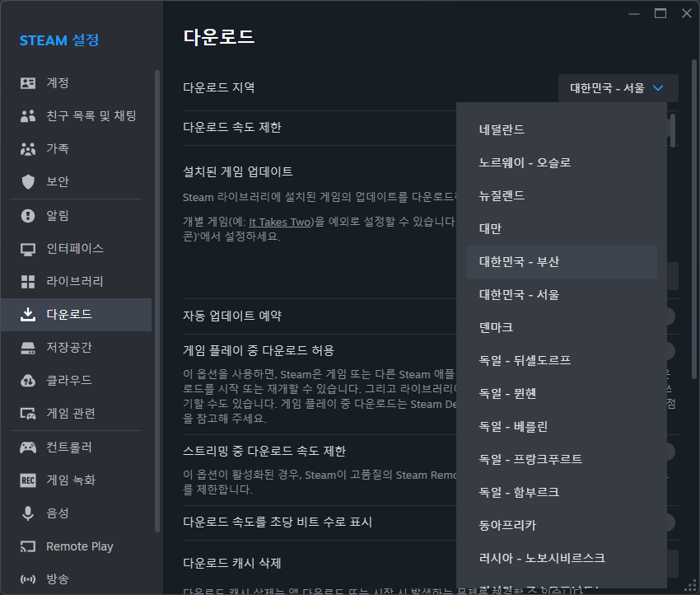Open the 계정 settings page
Image resolution: width=700 pixels, height=595 pixels.
76,83
